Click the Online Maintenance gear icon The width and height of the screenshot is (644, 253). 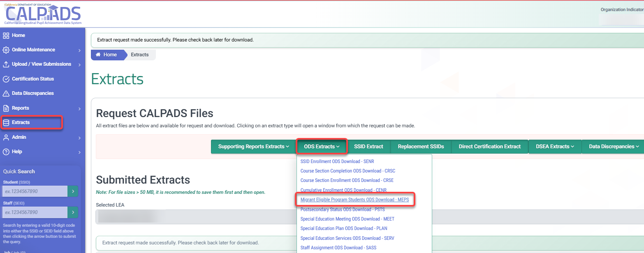[x=6, y=50]
